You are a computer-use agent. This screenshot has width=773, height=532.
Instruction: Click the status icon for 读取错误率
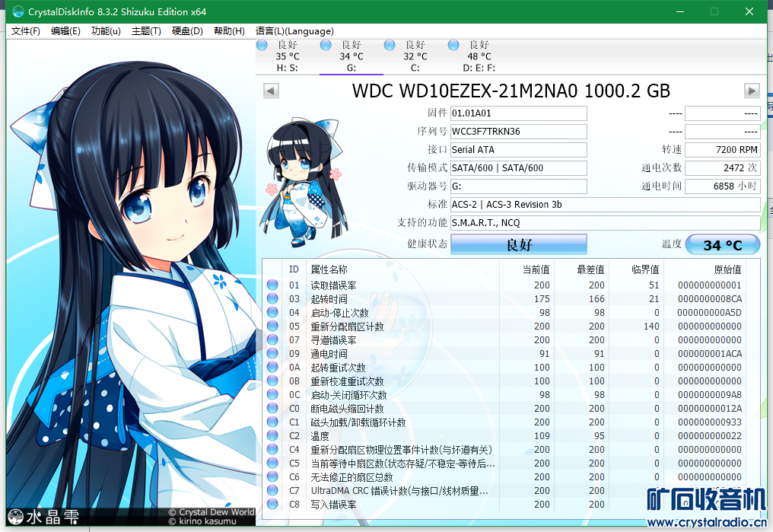[x=272, y=285]
